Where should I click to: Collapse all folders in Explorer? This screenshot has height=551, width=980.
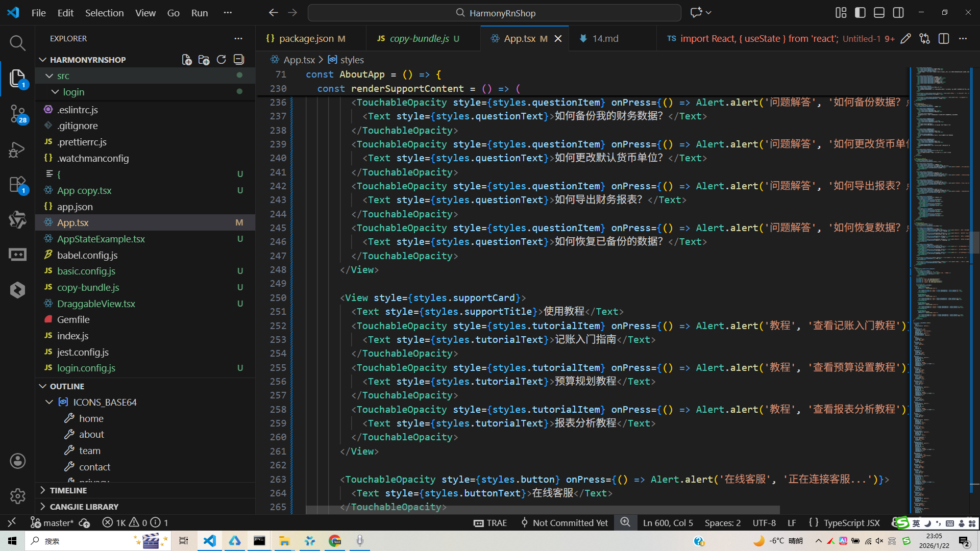pos(238,60)
